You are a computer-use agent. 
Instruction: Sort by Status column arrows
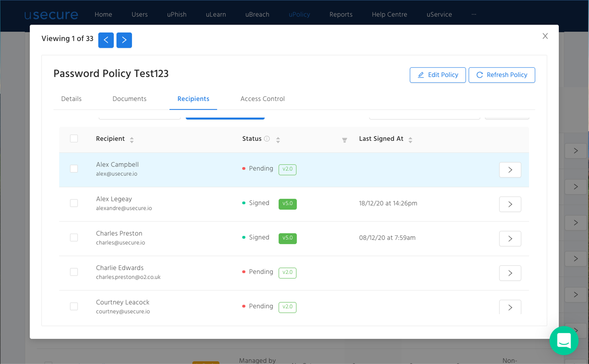[278, 140]
